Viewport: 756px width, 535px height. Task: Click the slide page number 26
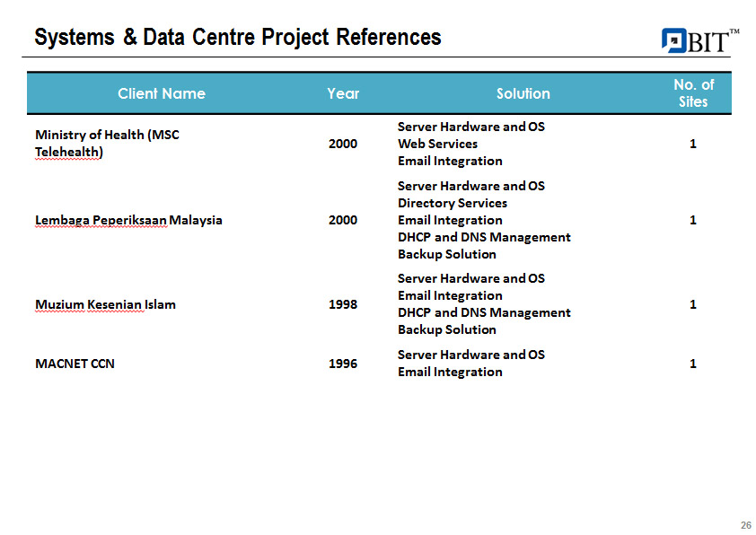pyautogui.click(x=745, y=525)
